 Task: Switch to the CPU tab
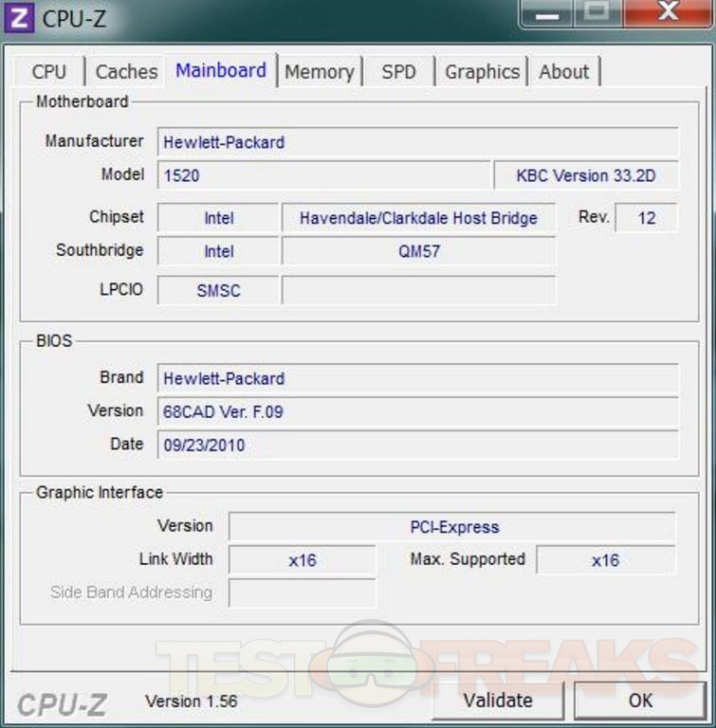coord(49,72)
